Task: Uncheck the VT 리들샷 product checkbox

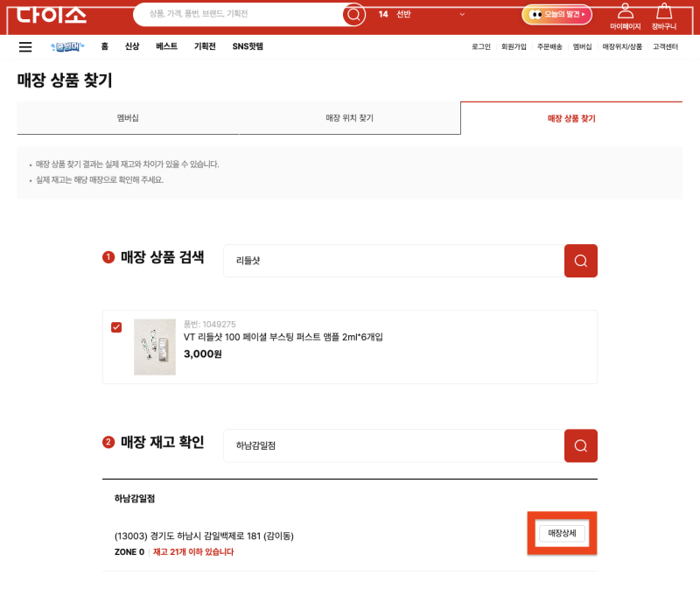Action: point(116,327)
